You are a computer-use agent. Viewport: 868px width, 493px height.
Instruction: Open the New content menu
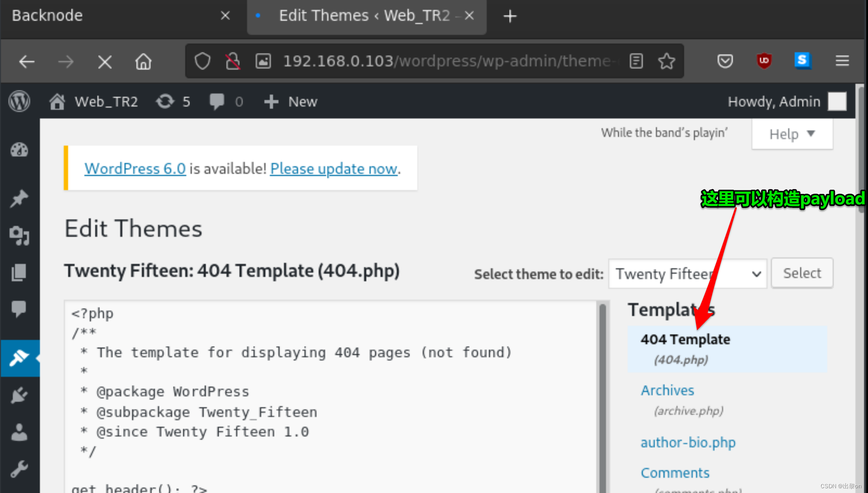coord(291,102)
